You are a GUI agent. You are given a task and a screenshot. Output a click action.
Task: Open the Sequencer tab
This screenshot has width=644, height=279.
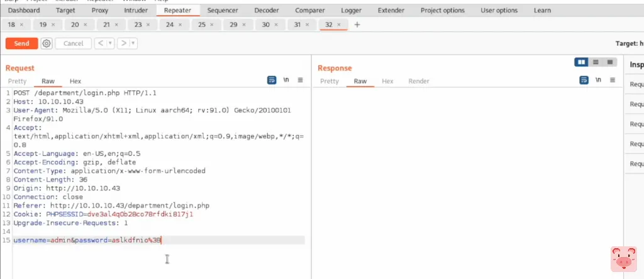point(223,10)
